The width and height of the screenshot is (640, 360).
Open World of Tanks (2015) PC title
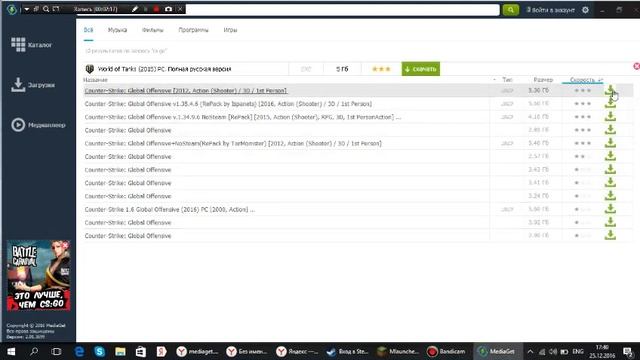[164, 69]
